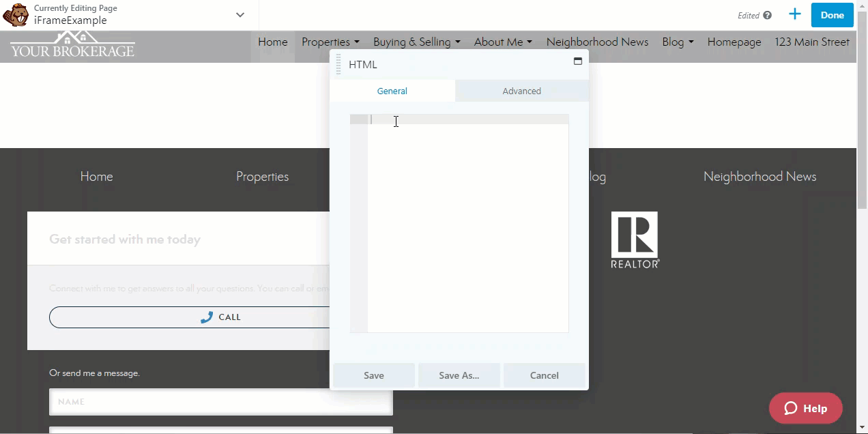Click the Your Brokerage logo

[72, 45]
